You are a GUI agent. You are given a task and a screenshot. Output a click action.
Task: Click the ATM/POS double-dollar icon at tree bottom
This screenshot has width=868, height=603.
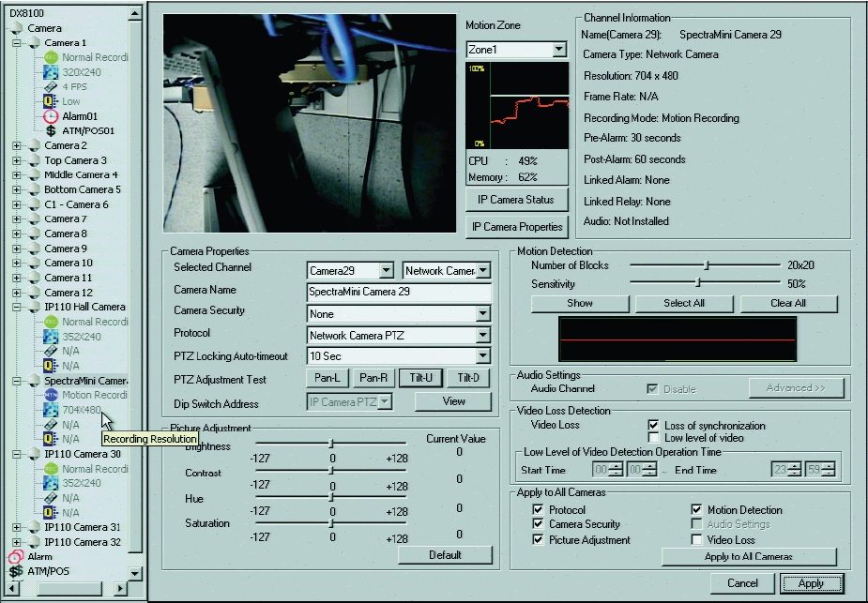coord(17,571)
